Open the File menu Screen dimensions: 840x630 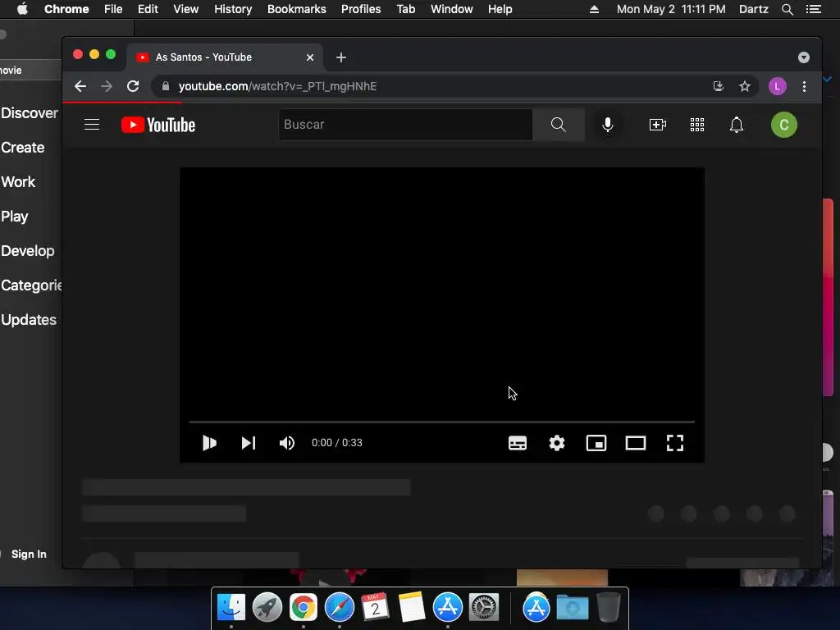(x=113, y=9)
